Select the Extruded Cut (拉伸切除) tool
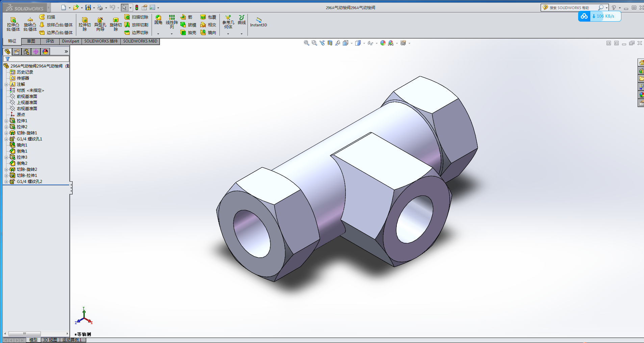This screenshot has height=343, width=644. [85, 24]
